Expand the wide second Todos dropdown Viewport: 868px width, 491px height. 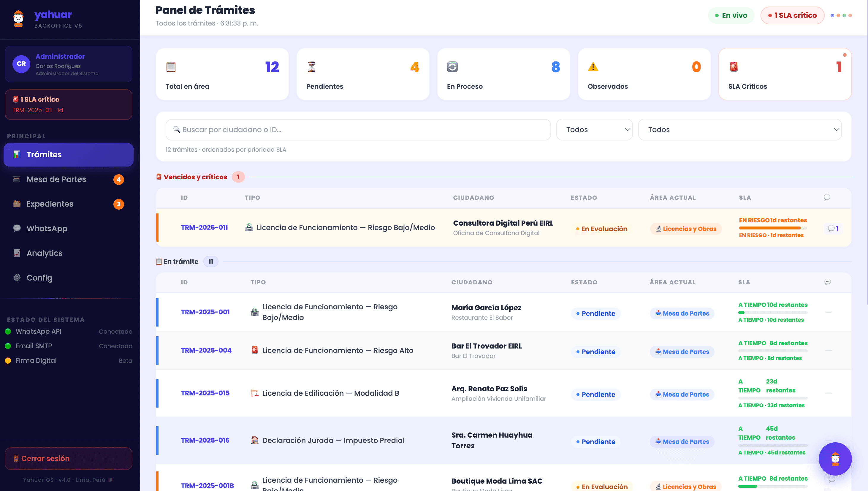point(740,129)
